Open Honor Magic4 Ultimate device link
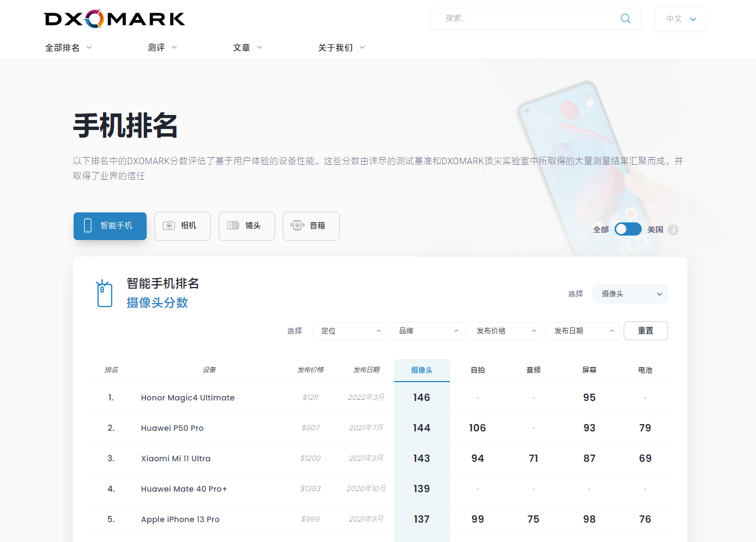Screen dimensions: 756x542 [188, 398]
